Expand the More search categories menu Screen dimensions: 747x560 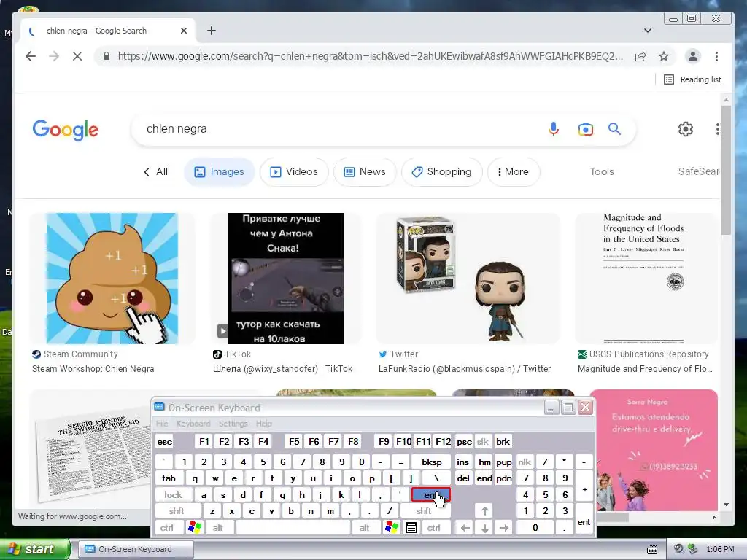point(513,172)
